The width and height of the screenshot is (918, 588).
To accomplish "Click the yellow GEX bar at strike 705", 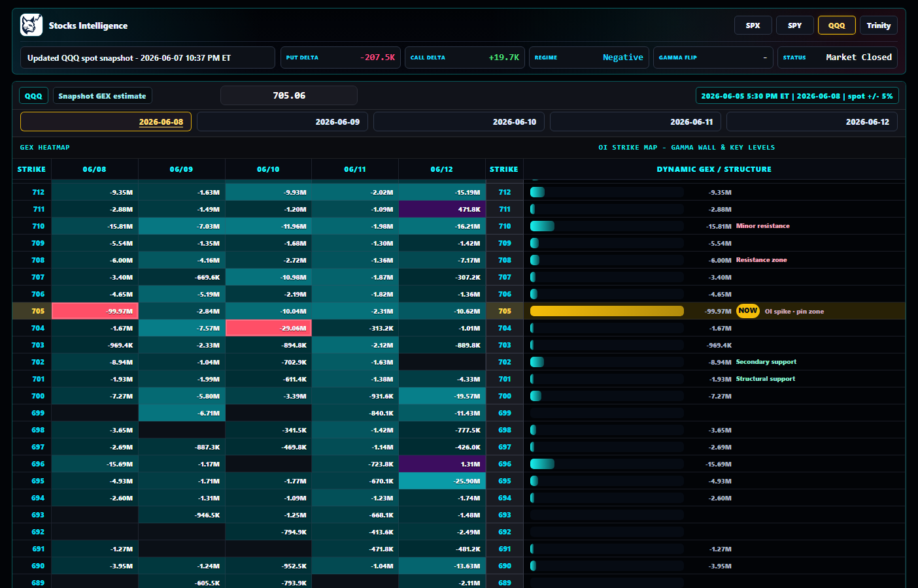I will pyautogui.click(x=607, y=311).
